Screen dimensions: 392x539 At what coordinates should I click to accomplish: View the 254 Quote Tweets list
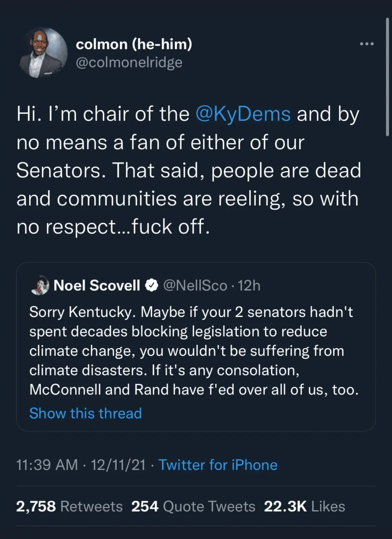[193, 506]
